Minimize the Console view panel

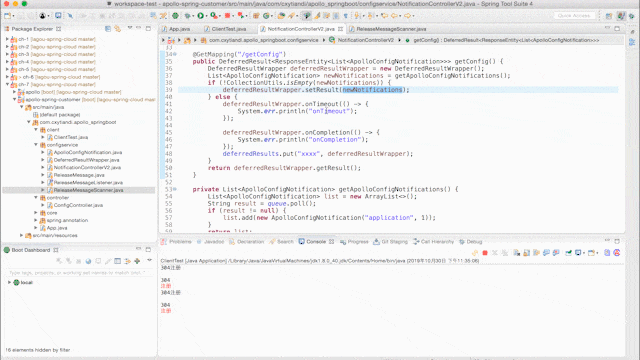(607, 241)
